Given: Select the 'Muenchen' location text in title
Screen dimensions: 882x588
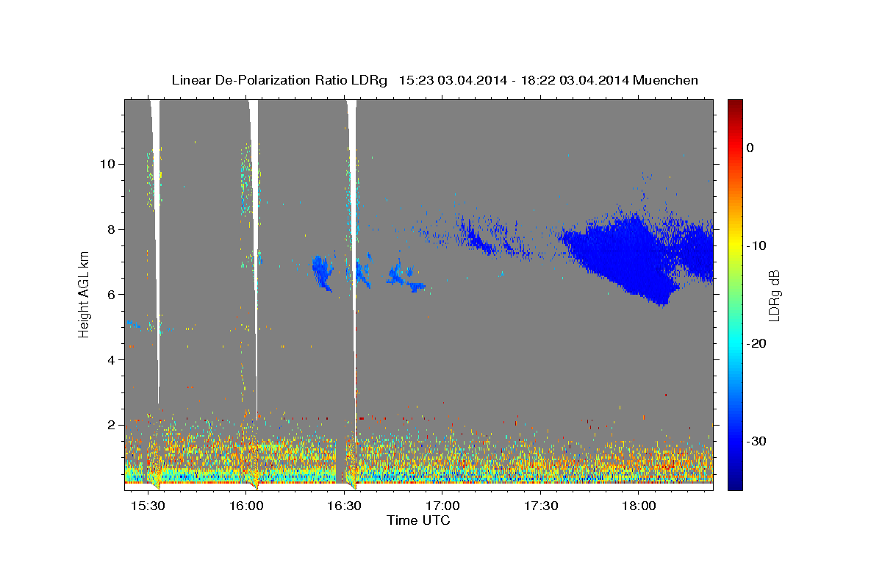Looking at the screenshot, I should coord(666,80).
